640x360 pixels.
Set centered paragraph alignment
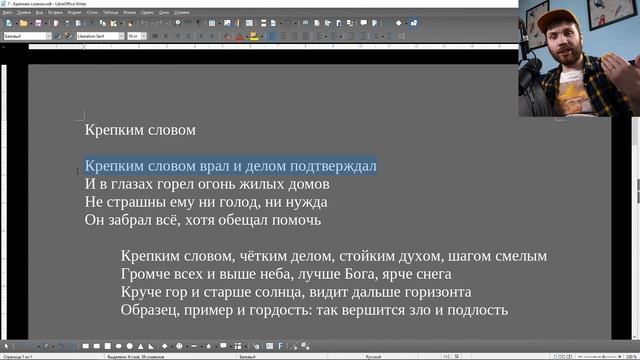[x=283, y=36]
